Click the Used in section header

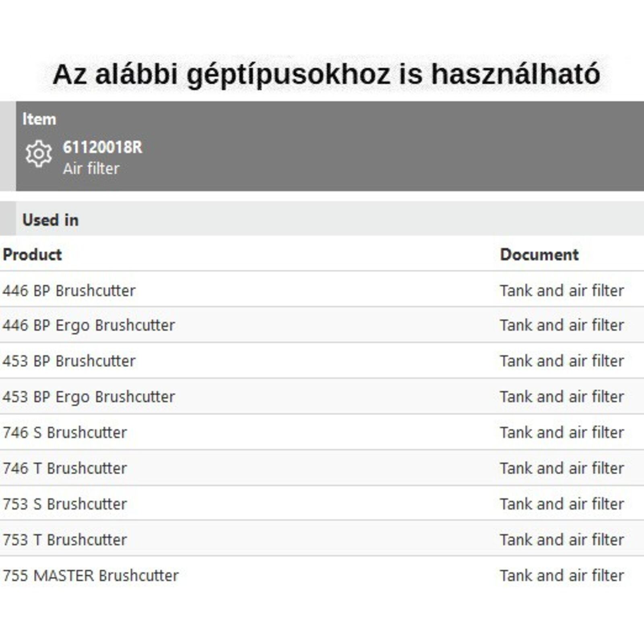(x=50, y=220)
